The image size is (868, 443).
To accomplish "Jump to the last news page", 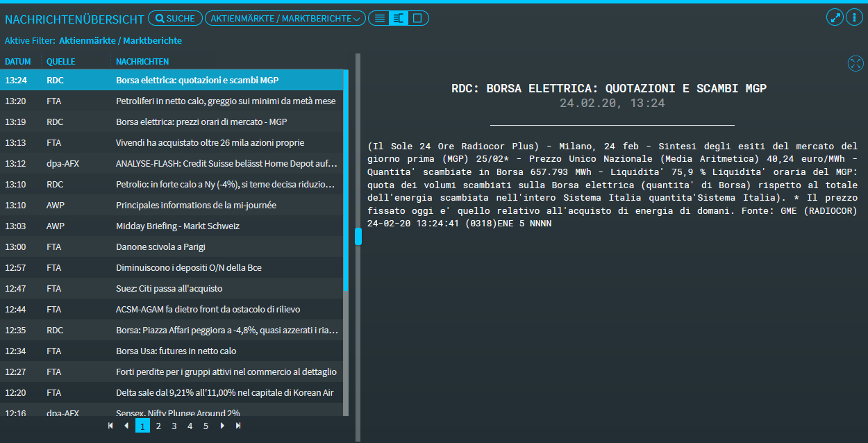I will click(238, 426).
